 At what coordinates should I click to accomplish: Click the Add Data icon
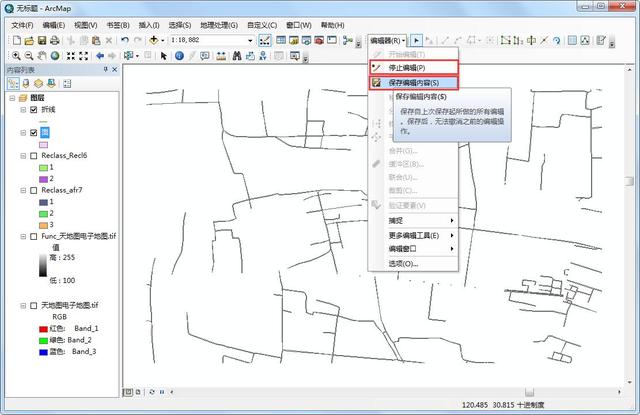click(x=153, y=40)
